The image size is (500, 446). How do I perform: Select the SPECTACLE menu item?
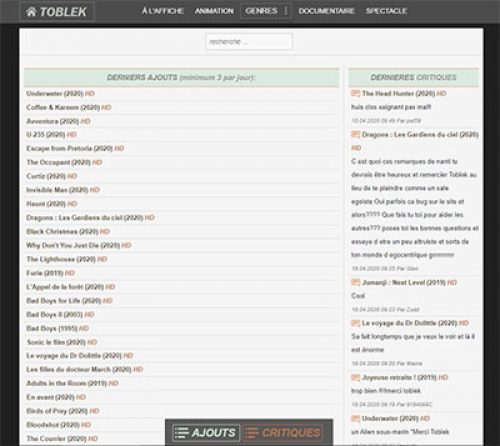click(x=386, y=11)
